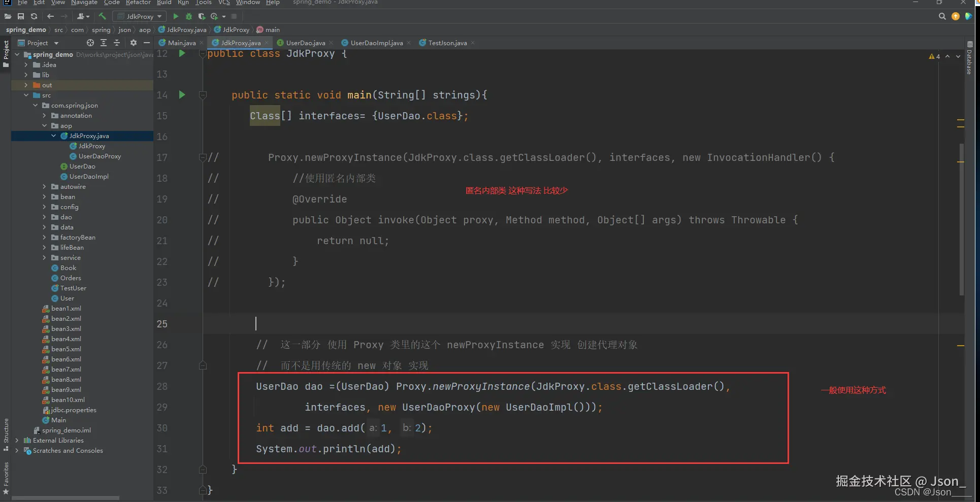Open the Refactor menu
This screenshot has height=502, width=980.
tap(138, 3)
